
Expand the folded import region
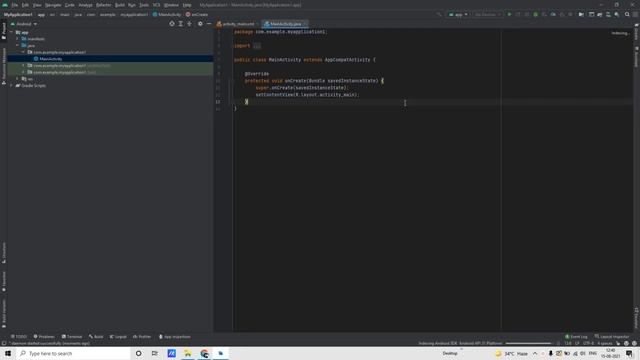(257, 46)
